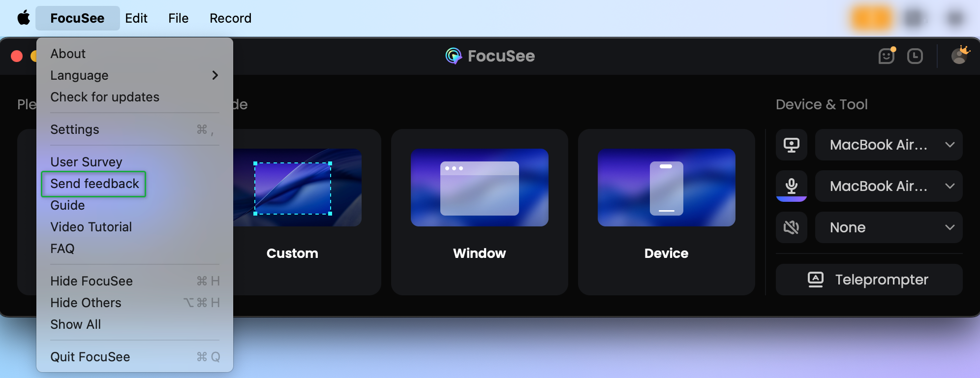Click the Apple menu logo
This screenshot has width=980, height=378.
coord(24,18)
